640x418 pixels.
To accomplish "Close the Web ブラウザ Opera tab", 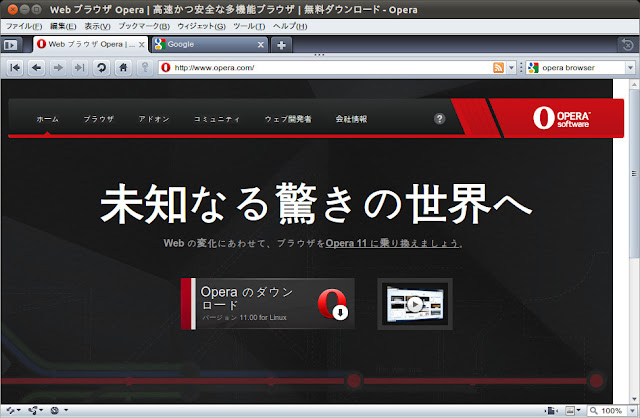I will coord(141,44).
